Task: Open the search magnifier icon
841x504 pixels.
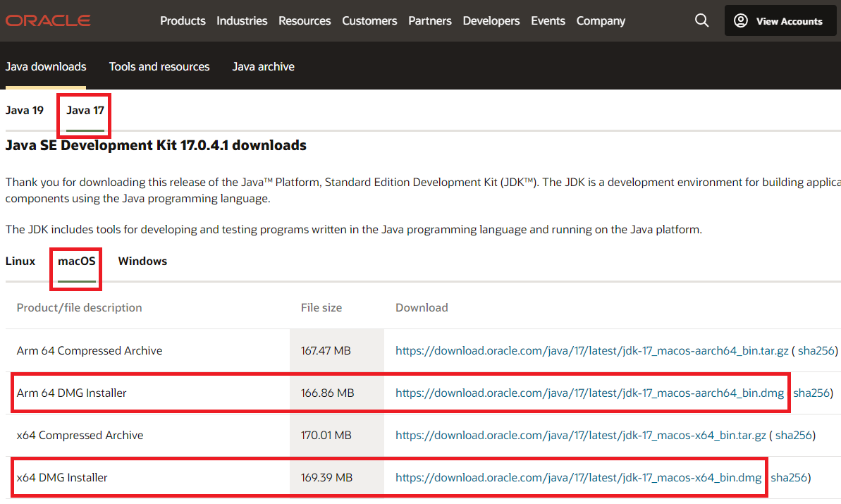Action: 701,20
